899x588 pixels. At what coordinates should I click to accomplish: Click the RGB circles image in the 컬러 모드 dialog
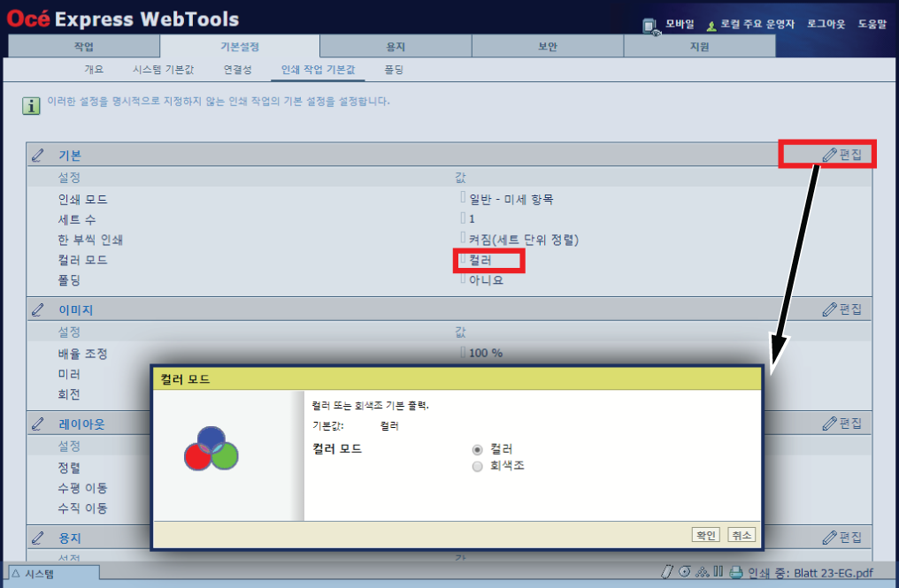pyautogui.click(x=211, y=449)
